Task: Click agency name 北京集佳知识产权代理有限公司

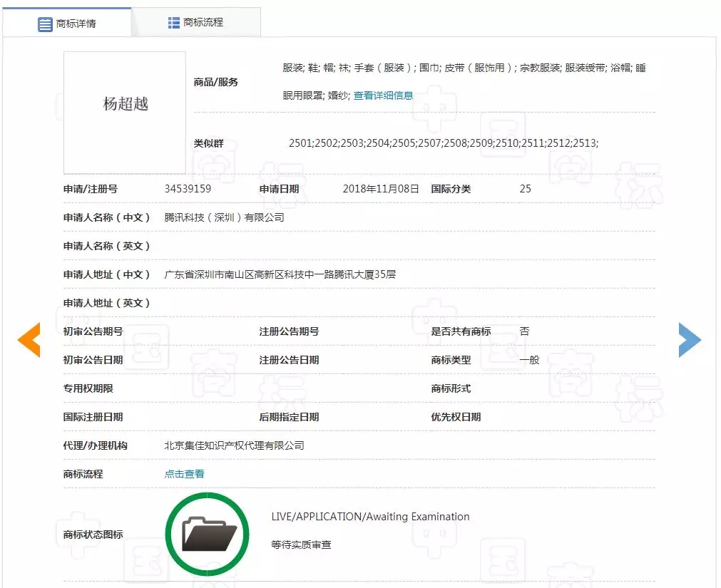Action: coord(233,445)
